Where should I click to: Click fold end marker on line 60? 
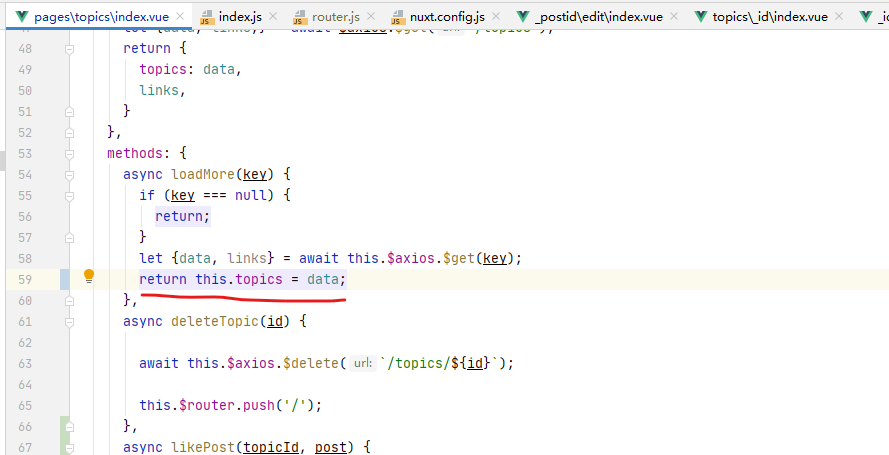coord(69,301)
